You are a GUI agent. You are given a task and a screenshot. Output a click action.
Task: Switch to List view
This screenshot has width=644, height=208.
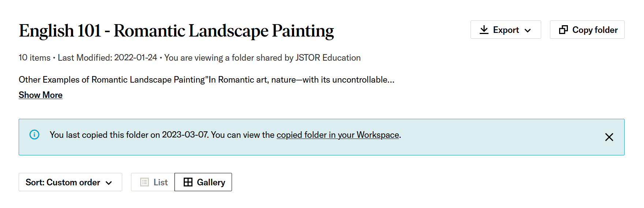[x=153, y=182]
